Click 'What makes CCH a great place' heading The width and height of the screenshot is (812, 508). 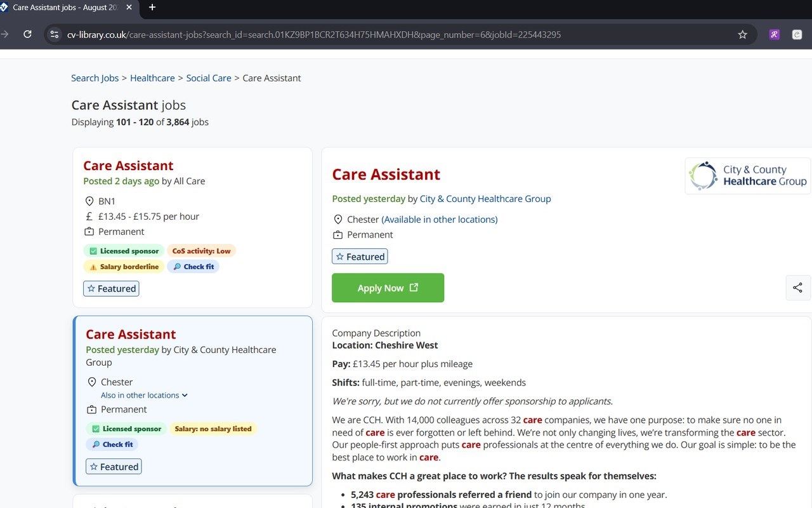[494, 476]
